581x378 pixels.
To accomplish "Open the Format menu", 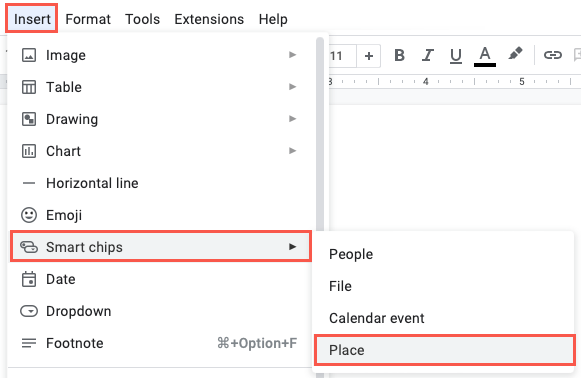I will coord(88,19).
